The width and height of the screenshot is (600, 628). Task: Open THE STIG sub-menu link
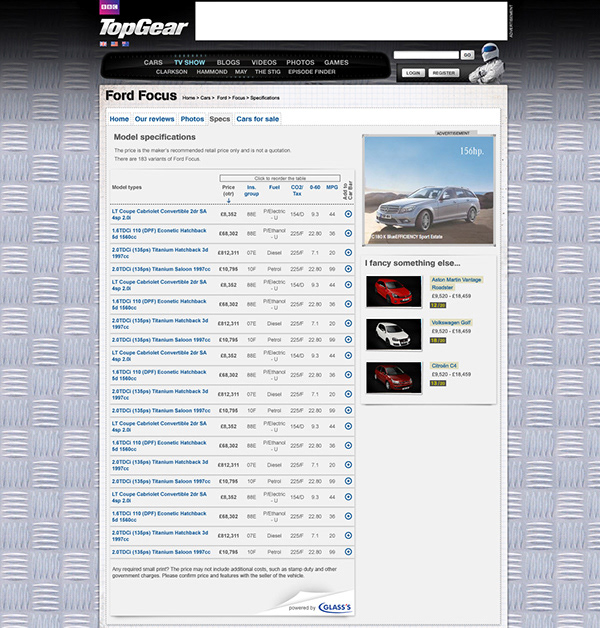tap(268, 72)
